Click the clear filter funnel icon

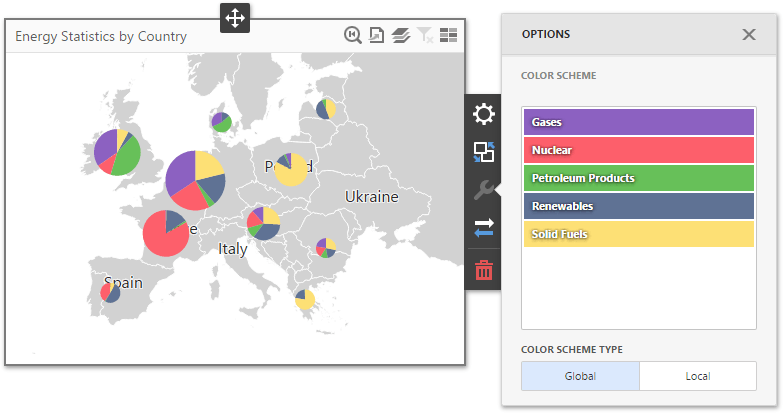coord(425,36)
